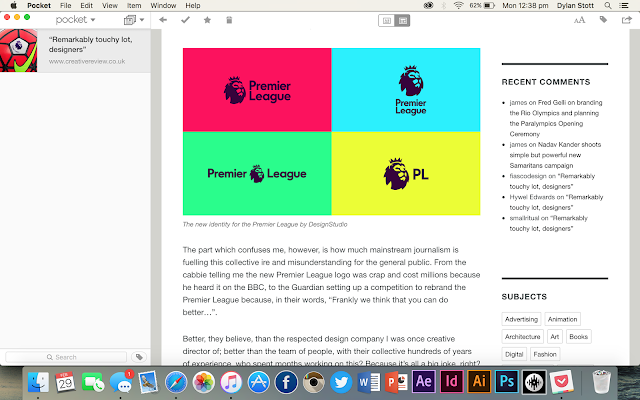The width and height of the screenshot is (640, 400).
Task: Open Safari from the dock
Action: coord(176,382)
